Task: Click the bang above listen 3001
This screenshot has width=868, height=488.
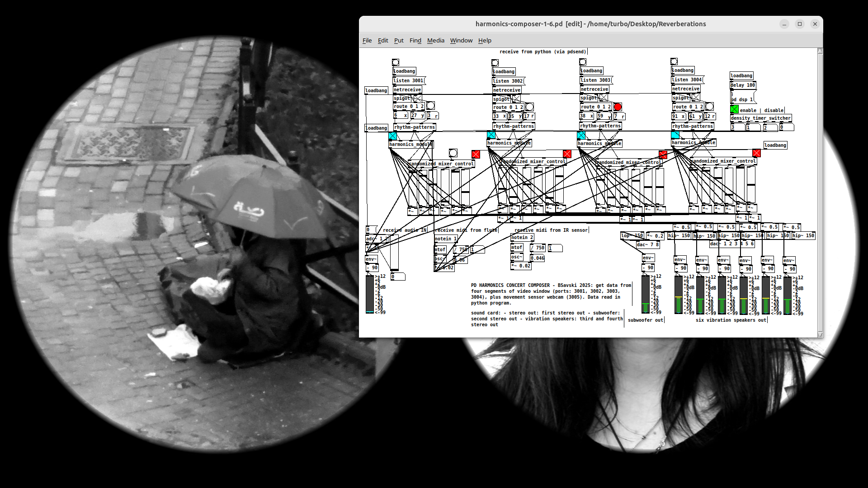Action: (396, 62)
